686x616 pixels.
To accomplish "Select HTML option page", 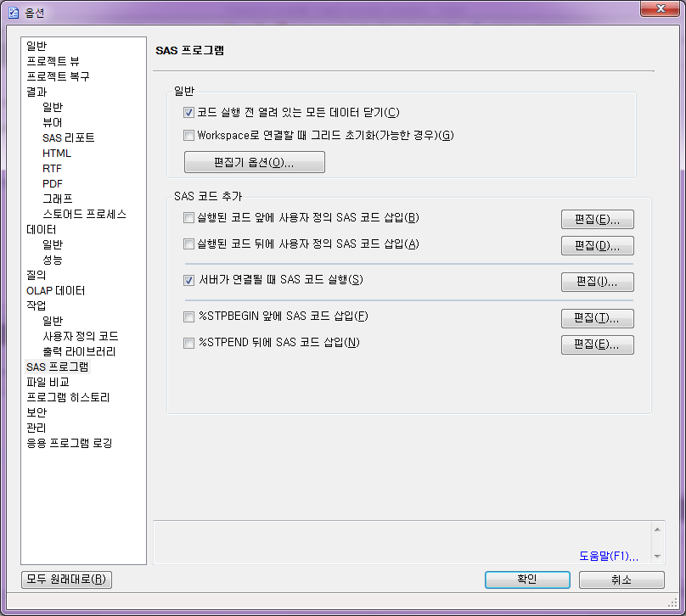I will pyautogui.click(x=56, y=153).
